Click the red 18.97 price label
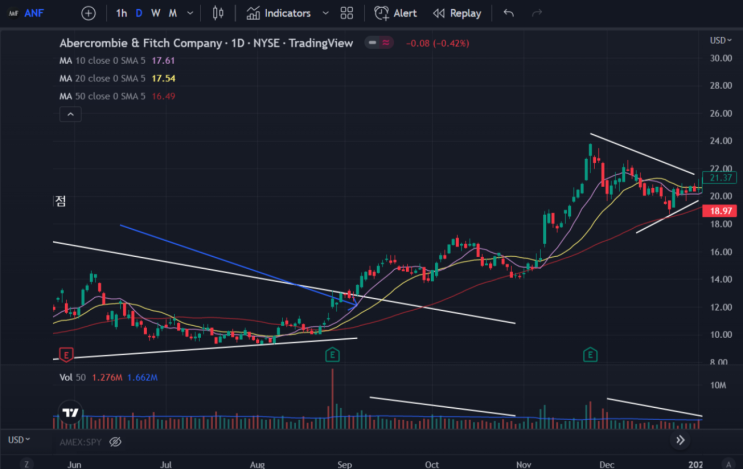743x469 pixels. [x=719, y=211]
